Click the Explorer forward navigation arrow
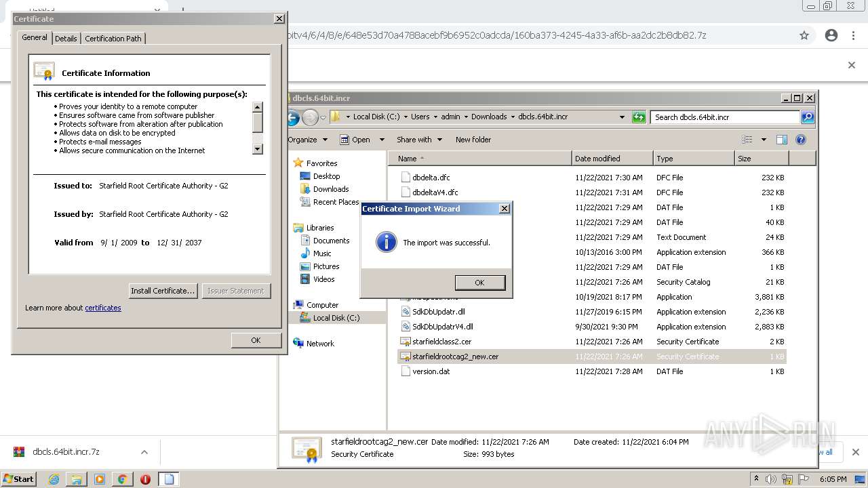 coord(310,117)
